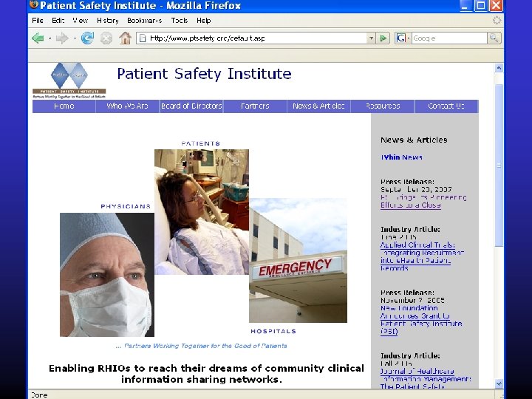This screenshot has height=399, width=532.
Task: Click the Done status bar text
Action: point(39,395)
